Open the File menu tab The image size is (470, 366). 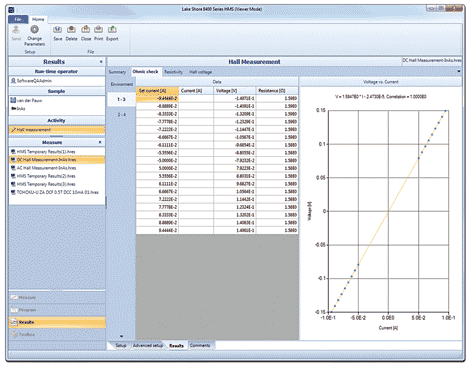pos(18,19)
